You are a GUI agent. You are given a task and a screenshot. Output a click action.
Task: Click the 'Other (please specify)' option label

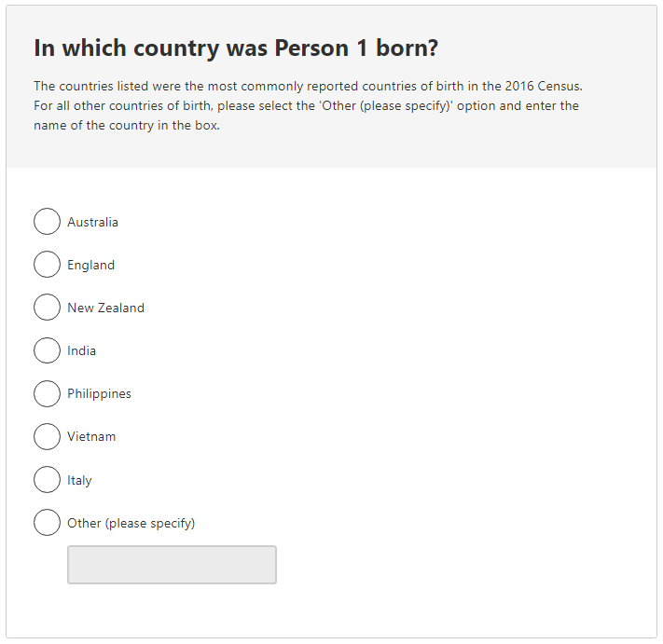point(131,523)
